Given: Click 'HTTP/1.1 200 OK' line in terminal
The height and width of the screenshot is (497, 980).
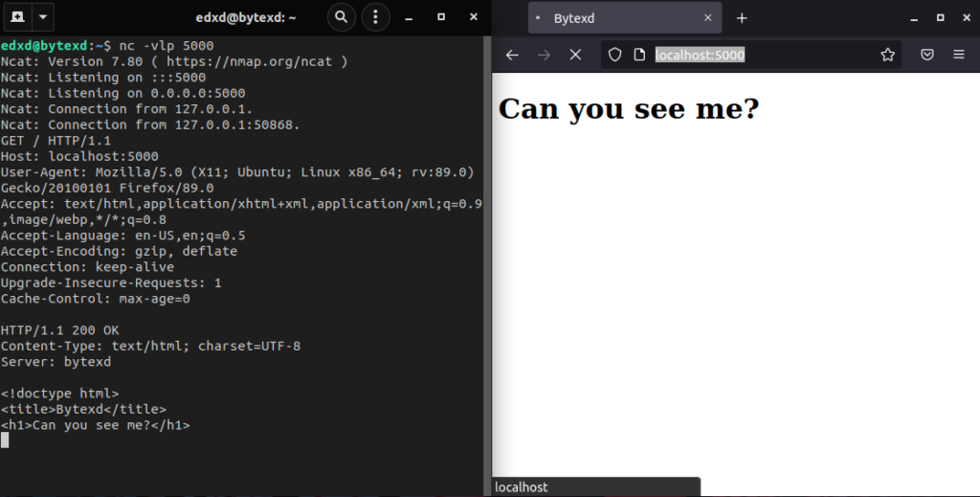Looking at the screenshot, I should 60,330.
